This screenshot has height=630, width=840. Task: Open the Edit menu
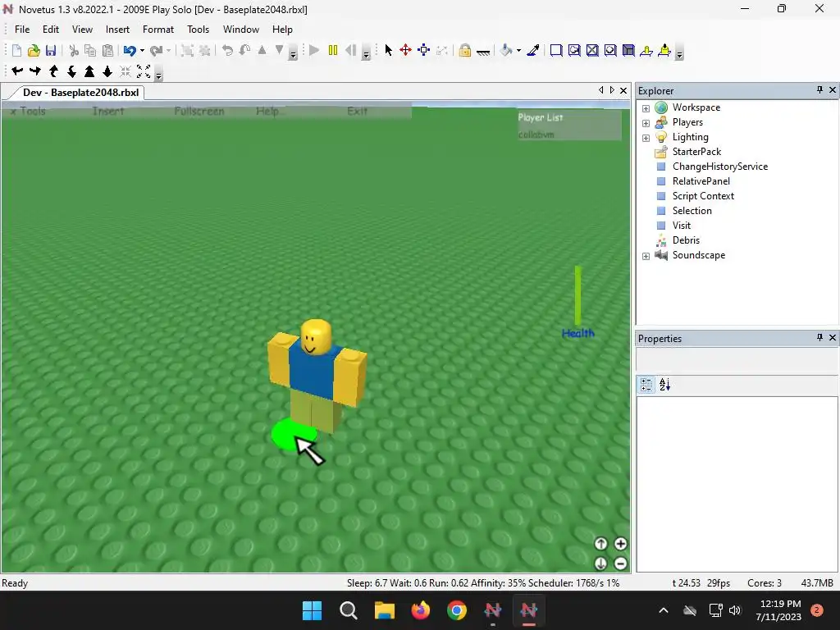[51, 30]
